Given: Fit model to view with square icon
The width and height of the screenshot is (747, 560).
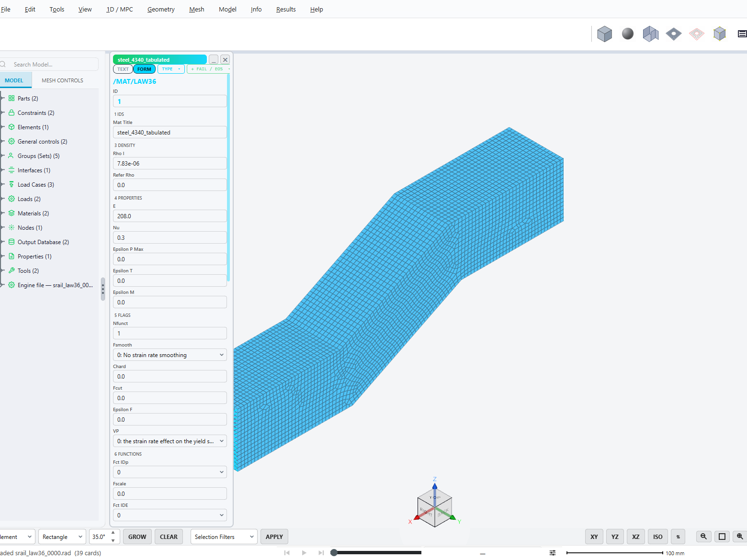Looking at the screenshot, I should pos(722,537).
